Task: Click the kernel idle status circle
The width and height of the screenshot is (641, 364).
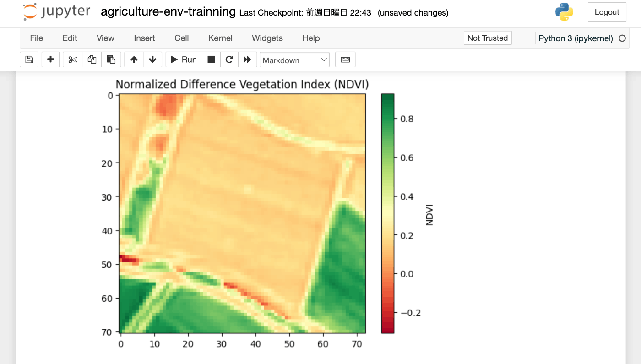Action: point(622,38)
